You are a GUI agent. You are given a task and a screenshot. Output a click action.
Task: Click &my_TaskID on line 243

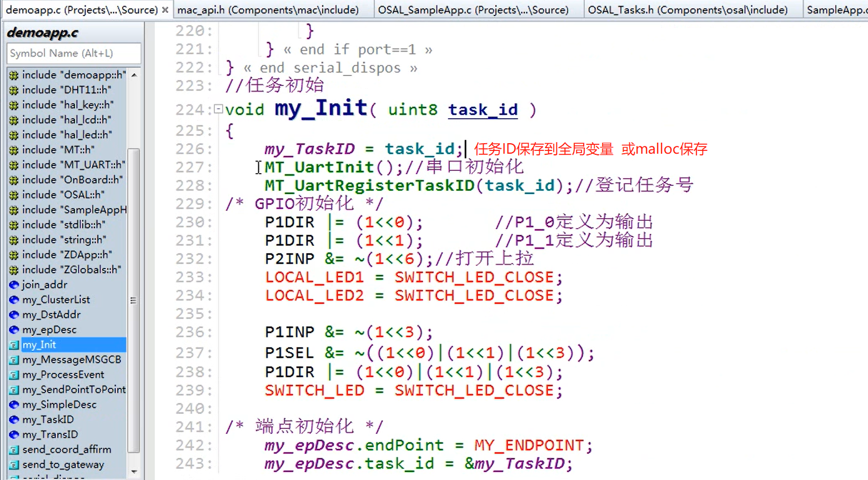pyautogui.click(x=515, y=463)
